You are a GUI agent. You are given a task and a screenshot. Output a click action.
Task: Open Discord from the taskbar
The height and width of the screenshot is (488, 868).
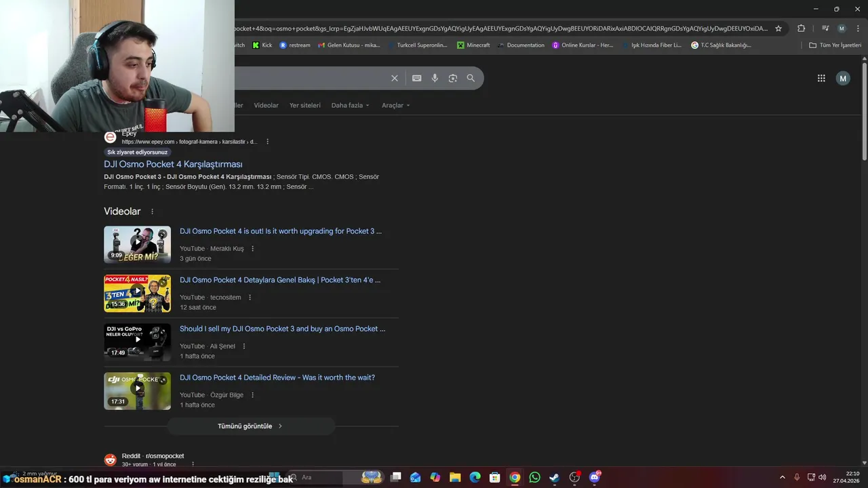pos(595,477)
